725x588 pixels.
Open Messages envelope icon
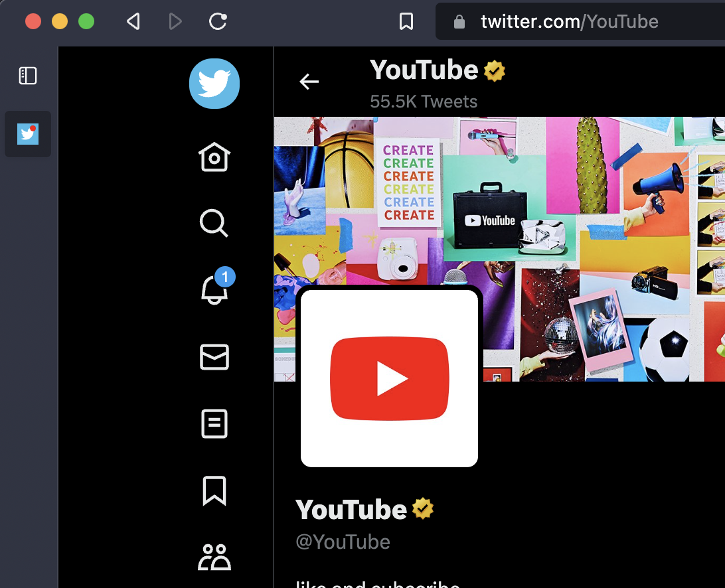(x=214, y=357)
